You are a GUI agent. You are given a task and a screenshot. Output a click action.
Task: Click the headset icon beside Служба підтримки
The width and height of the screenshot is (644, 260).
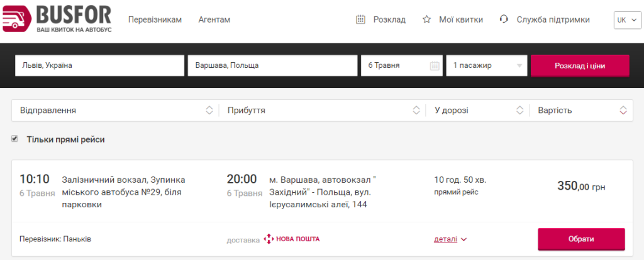tap(504, 19)
